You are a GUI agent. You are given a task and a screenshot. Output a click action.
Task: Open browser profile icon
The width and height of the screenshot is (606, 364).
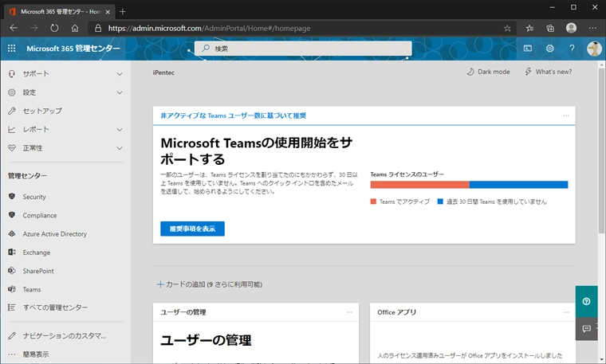click(571, 28)
